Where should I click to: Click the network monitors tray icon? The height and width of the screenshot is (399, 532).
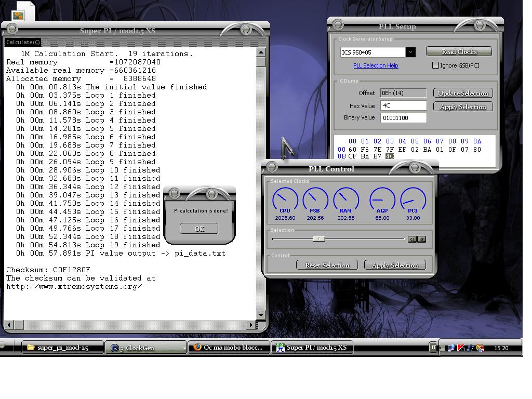451,348
